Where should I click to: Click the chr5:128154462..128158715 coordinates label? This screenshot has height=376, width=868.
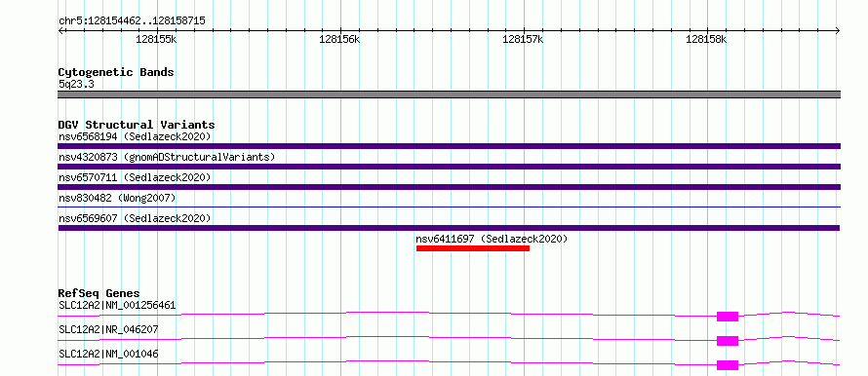132,21
